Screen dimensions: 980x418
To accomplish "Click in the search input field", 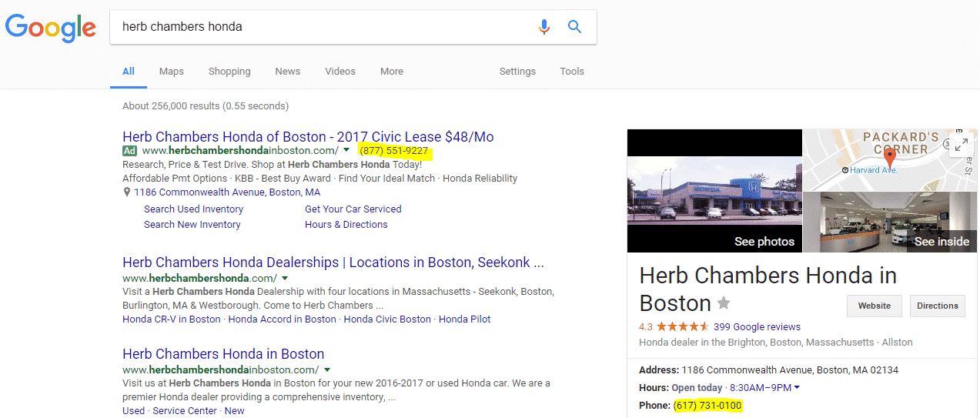I will [323, 27].
